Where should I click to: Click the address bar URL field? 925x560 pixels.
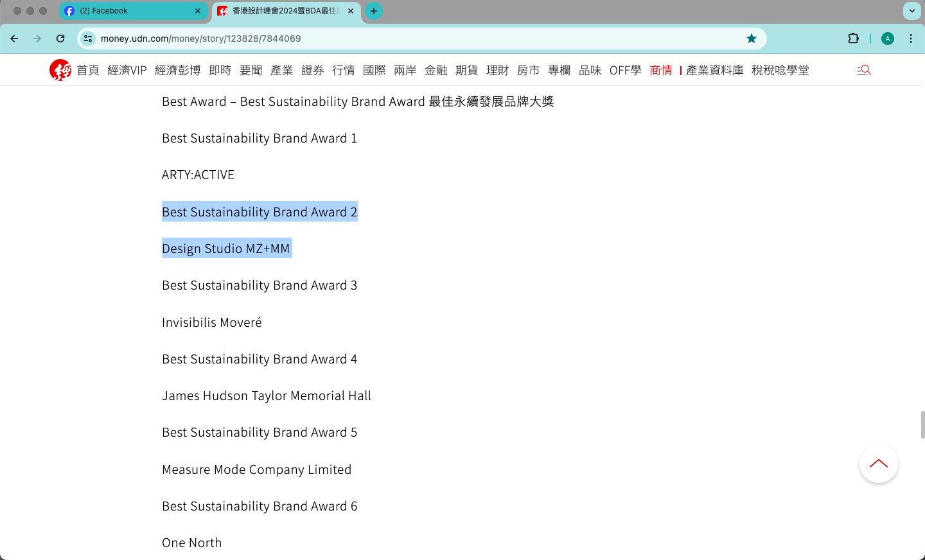tap(421, 39)
